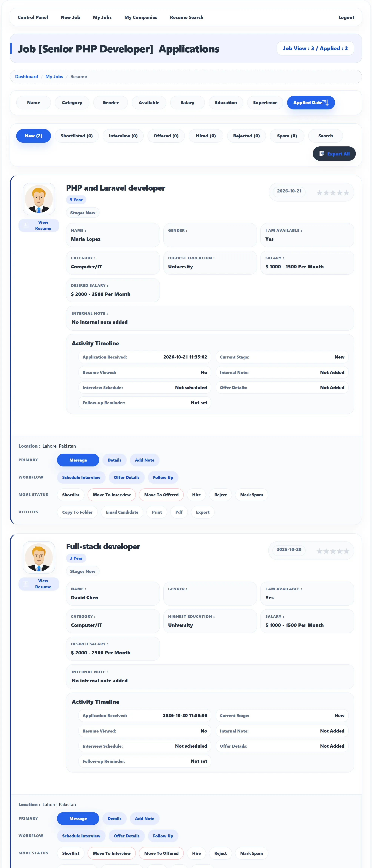Open My Companies in navigation
The height and width of the screenshot is (868, 372).
141,17
